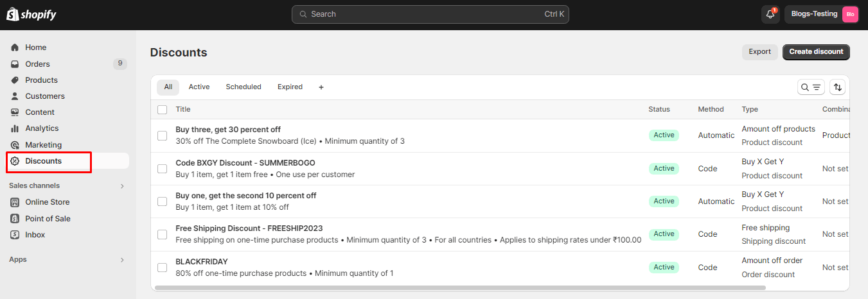Click the Export button
Screen dimensions: 868x299
coord(759,52)
